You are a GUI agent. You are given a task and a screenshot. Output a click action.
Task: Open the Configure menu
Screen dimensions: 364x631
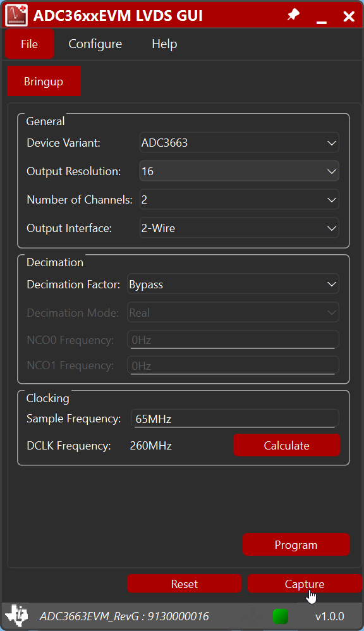tap(95, 44)
